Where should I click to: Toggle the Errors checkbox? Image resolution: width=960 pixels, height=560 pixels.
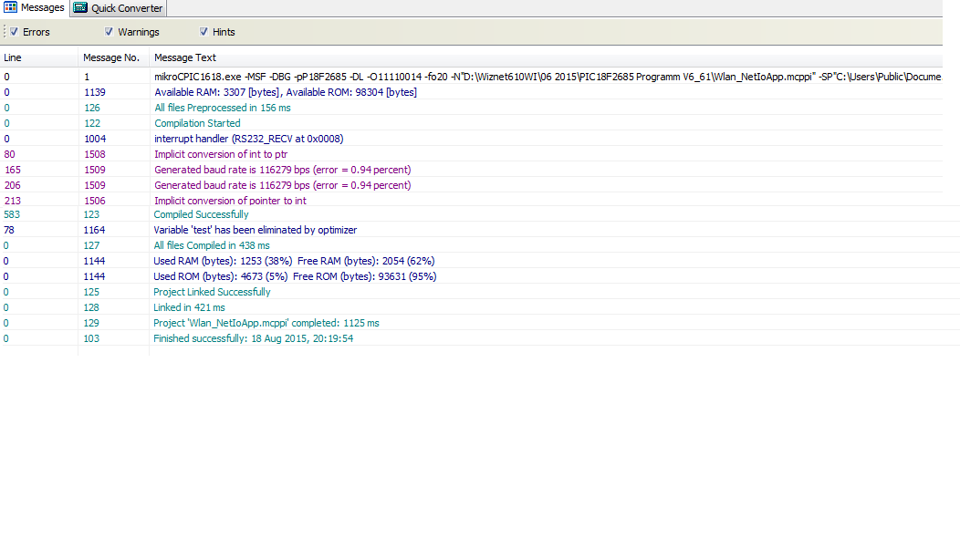[14, 31]
